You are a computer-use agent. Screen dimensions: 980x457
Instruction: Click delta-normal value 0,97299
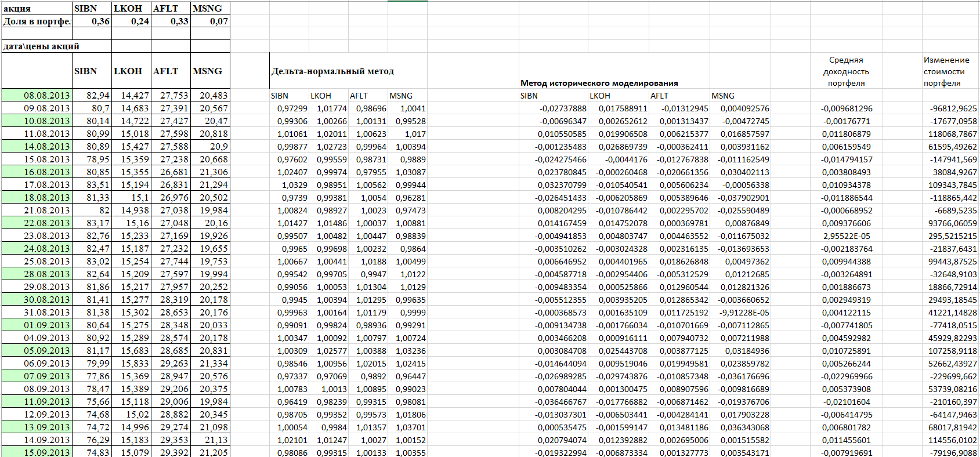289,108
